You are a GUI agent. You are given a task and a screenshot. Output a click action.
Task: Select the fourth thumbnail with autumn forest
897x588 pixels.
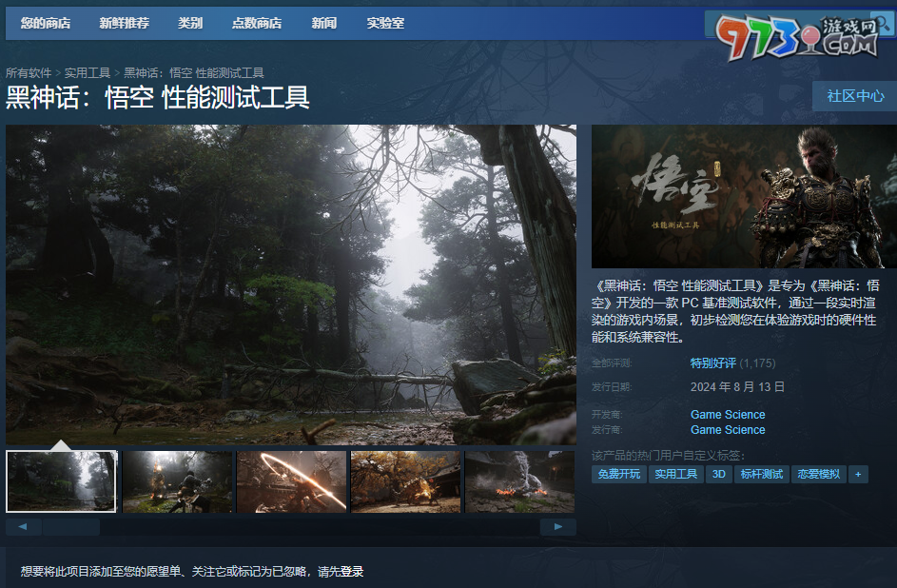(405, 481)
